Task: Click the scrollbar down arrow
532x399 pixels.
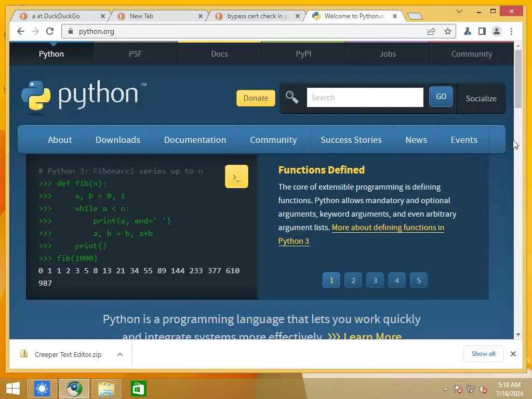Action: click(518, 335)
